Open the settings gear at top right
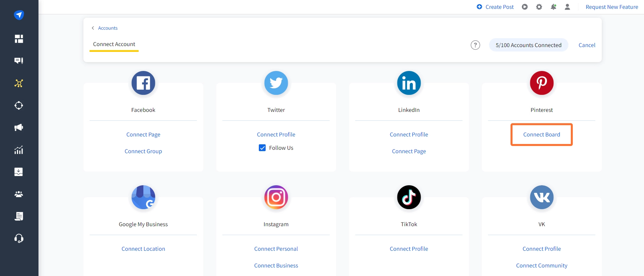This screenshot has height=276, width=644. (x=539, y=6)
